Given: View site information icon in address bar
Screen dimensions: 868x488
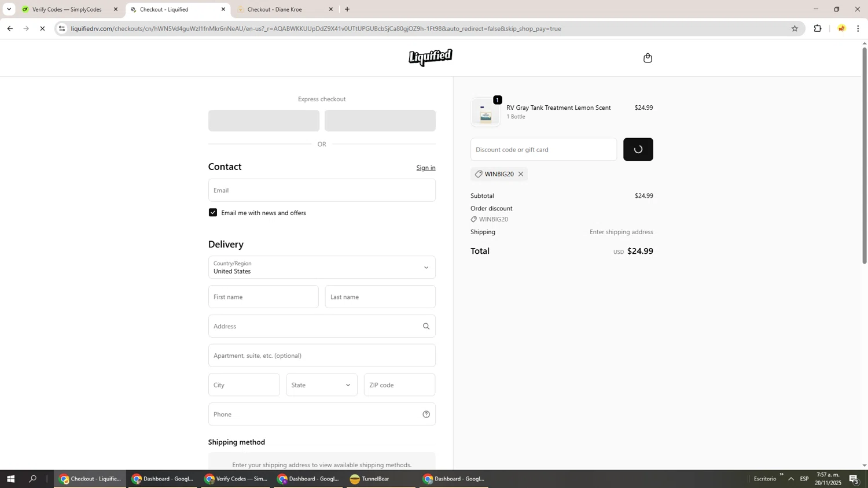Looking at the screenshot, I should pyautogui.click(x=62, y=28).
